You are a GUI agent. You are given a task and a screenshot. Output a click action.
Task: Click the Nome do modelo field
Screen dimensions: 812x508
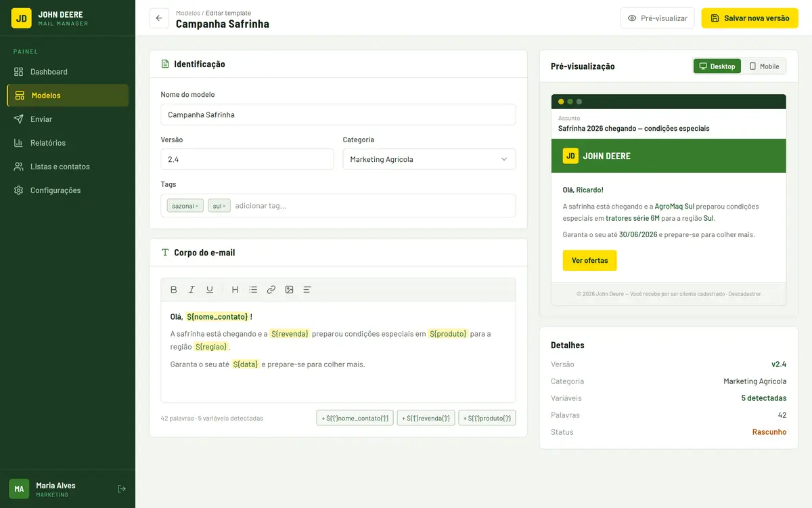point(338,114)
